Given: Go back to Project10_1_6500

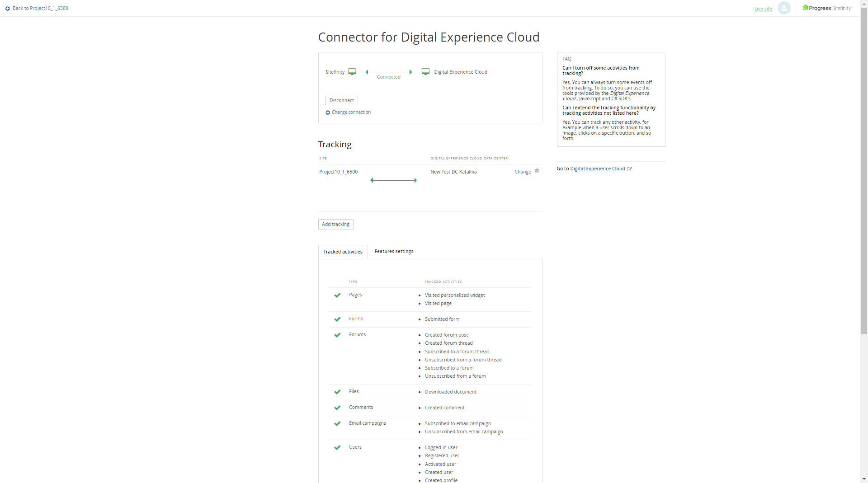Looking at the screenshot, I should point(40,8).
